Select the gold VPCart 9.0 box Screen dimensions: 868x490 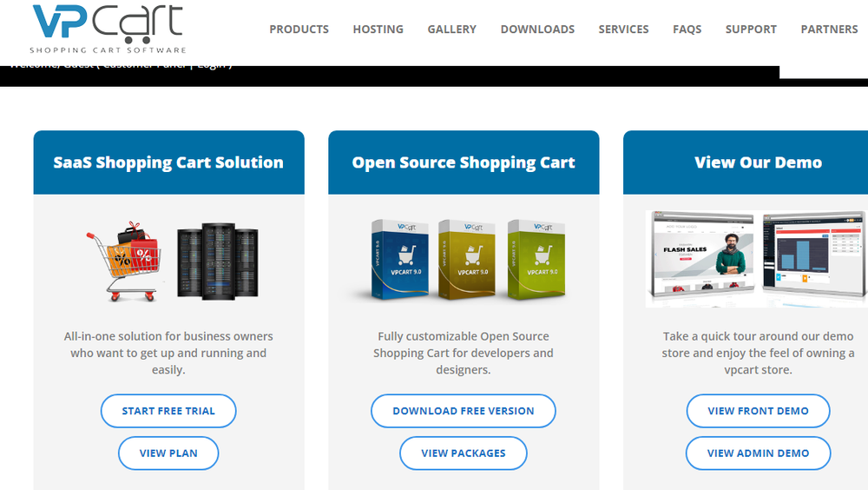pyautogui.click(x=466, y=260)
